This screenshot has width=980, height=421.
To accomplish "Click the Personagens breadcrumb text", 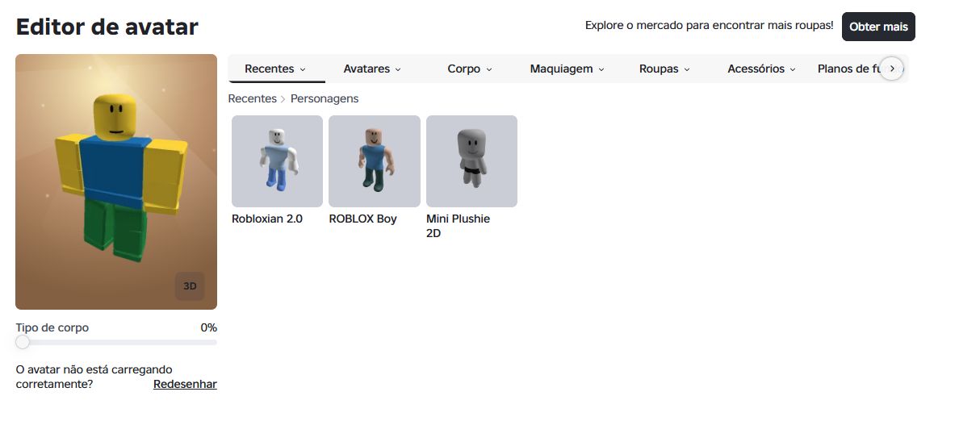I will tap(325, 98).
